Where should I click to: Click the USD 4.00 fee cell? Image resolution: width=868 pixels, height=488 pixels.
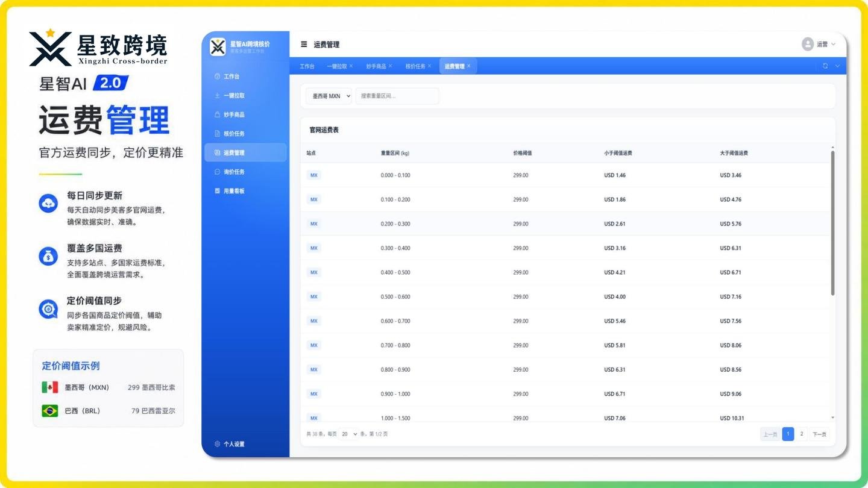(615, 296)
